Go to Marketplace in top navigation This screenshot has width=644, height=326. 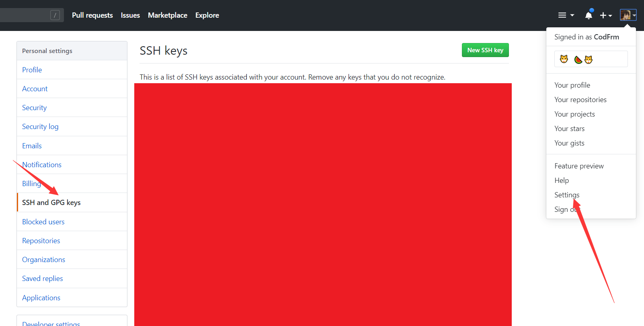pos(167,15)
